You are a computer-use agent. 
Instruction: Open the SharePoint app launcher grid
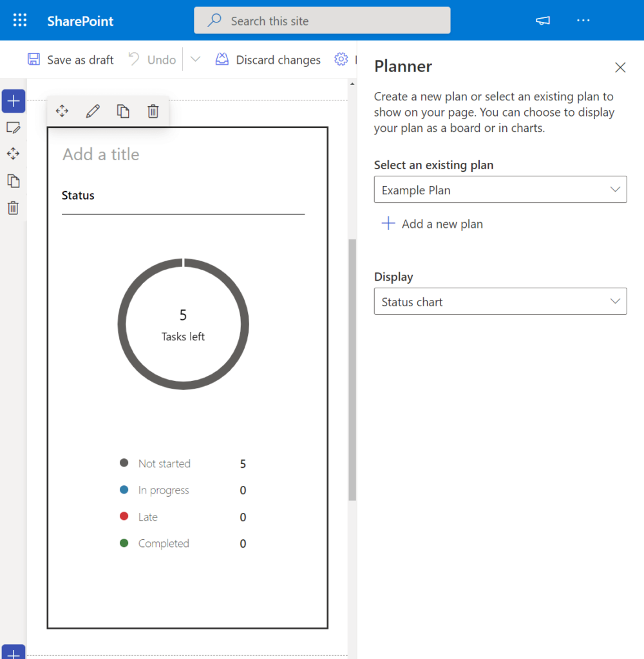click(x=20, y=20)
